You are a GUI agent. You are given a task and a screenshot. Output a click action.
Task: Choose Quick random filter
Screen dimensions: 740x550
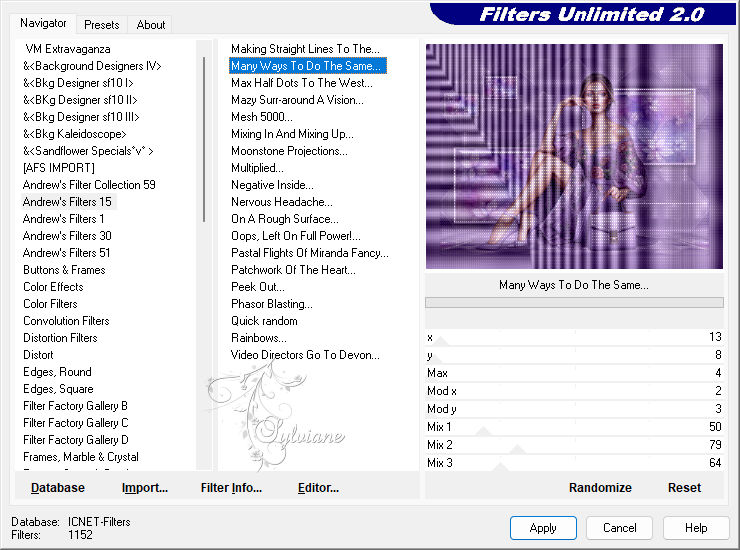(x=264, y=321)
